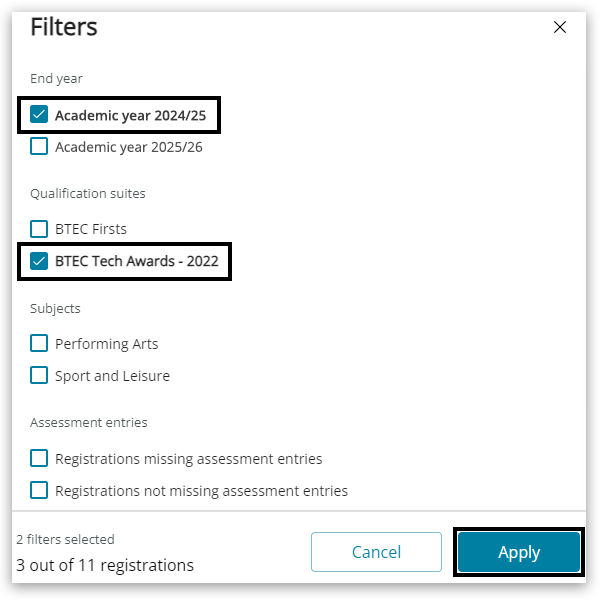Click the '3 out of 11 registrations' summary

coord(105,565)
